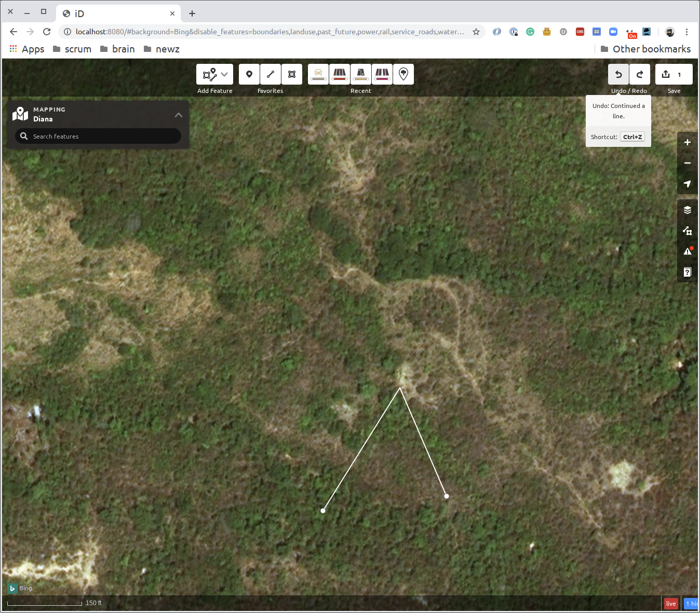Open the Chrome three-dot menu

[x=686, y=32]
